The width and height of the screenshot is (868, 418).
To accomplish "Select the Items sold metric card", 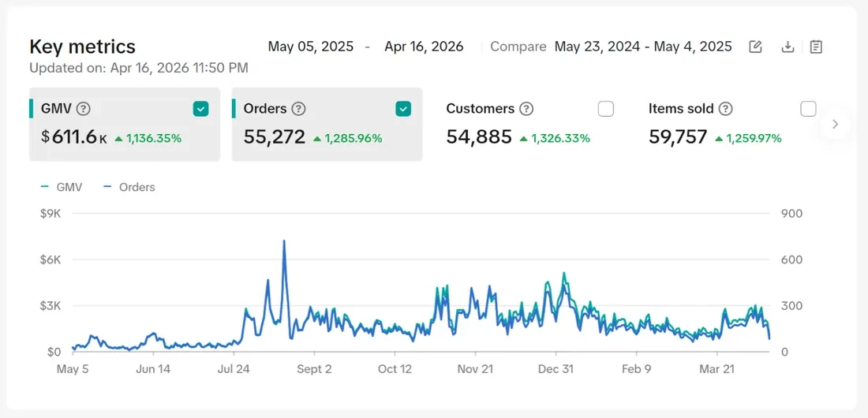I will point(731,124).
